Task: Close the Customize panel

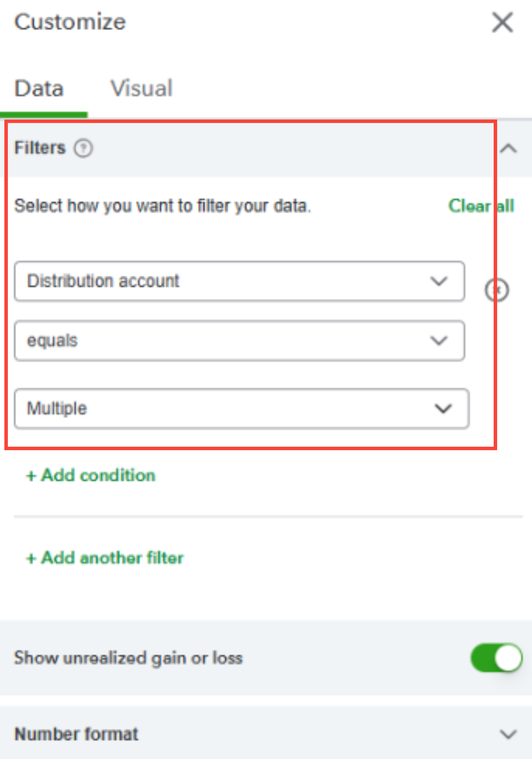Action: click(502, 22)
